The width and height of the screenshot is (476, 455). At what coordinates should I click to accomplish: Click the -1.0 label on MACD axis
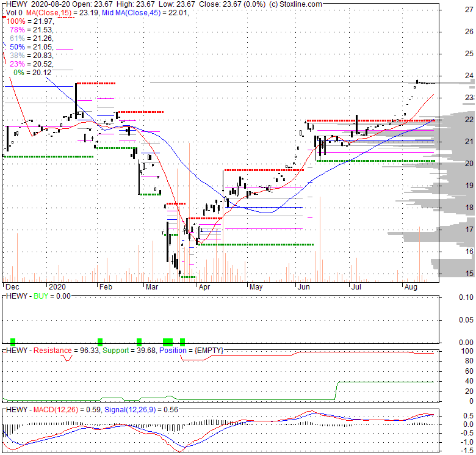[x=467, y=442]
